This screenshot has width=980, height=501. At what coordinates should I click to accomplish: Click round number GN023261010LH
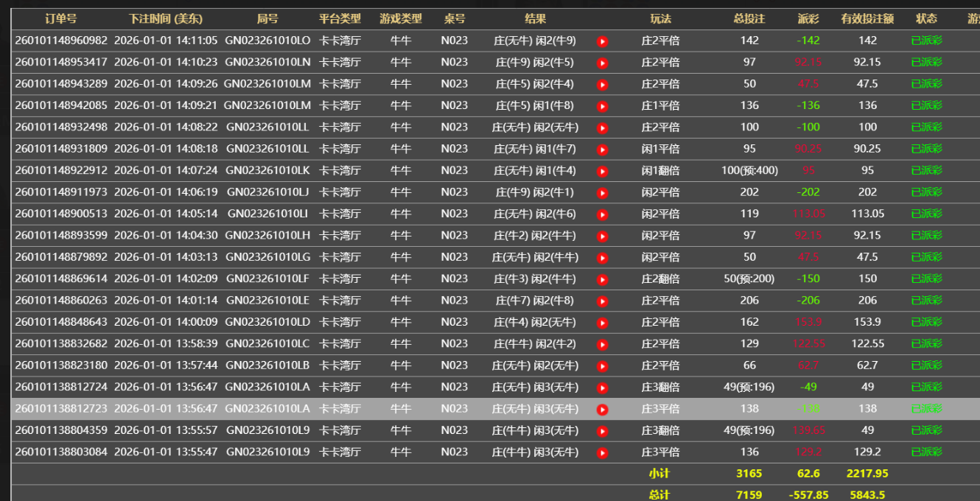[x=267, y=235]
